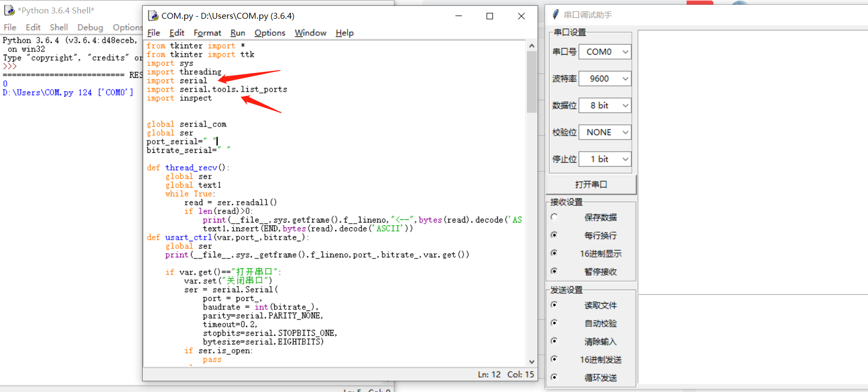Click the 'import serial' code line
This screenshot has width=868, height=392.
click(177, 81)
